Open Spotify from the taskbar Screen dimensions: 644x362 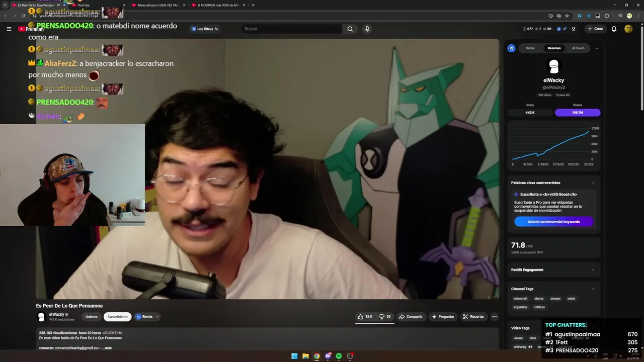[x=339, y=356]
